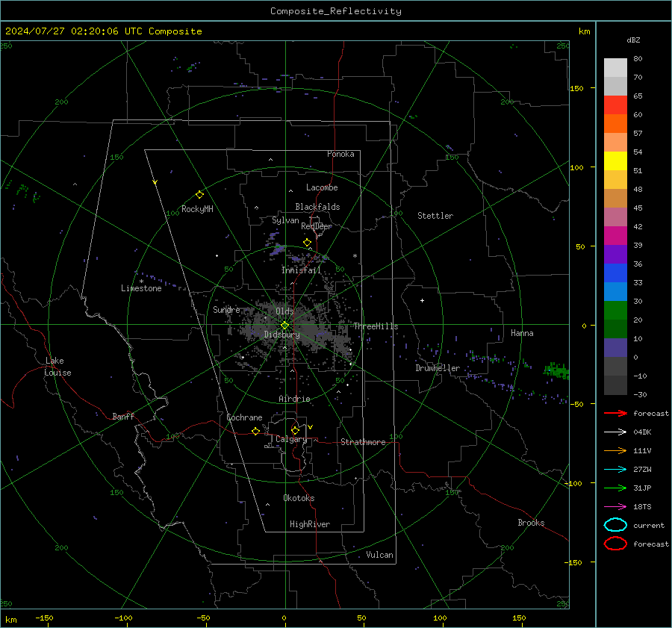Click the Okotoks town label

299,498
